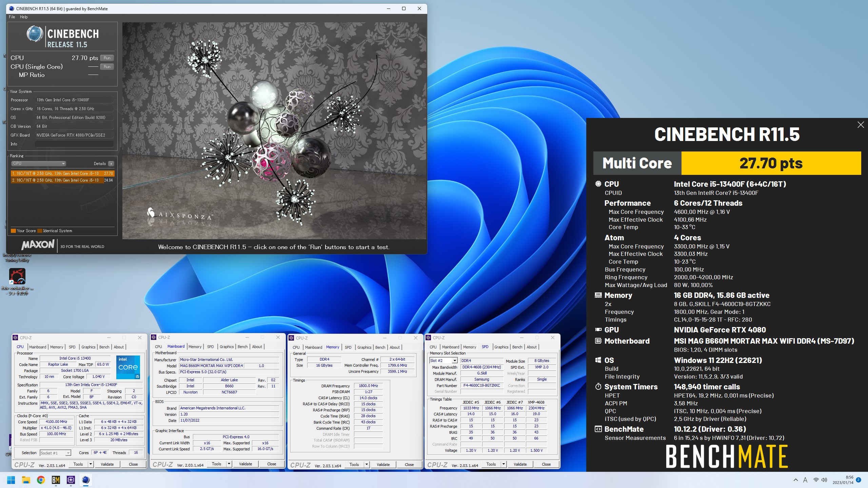Click title bar icon of CPU-Z CPU window
Screen dimensions: 868x488
[x=15, y=338]
